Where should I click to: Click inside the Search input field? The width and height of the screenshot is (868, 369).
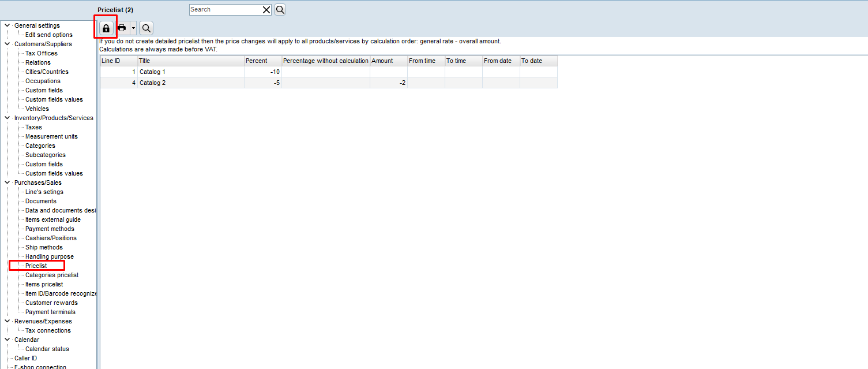pos(225,9)
